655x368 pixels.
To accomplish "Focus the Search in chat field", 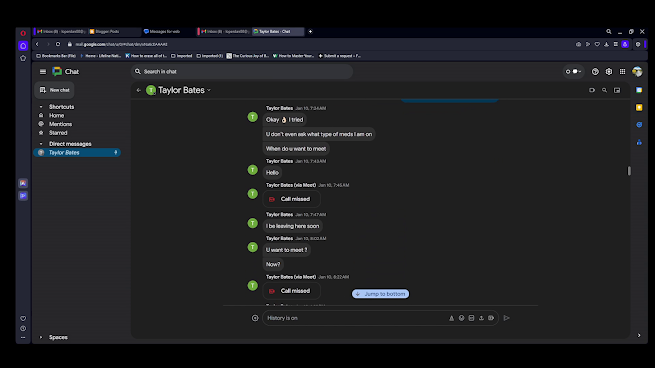I will pos(242,71).
